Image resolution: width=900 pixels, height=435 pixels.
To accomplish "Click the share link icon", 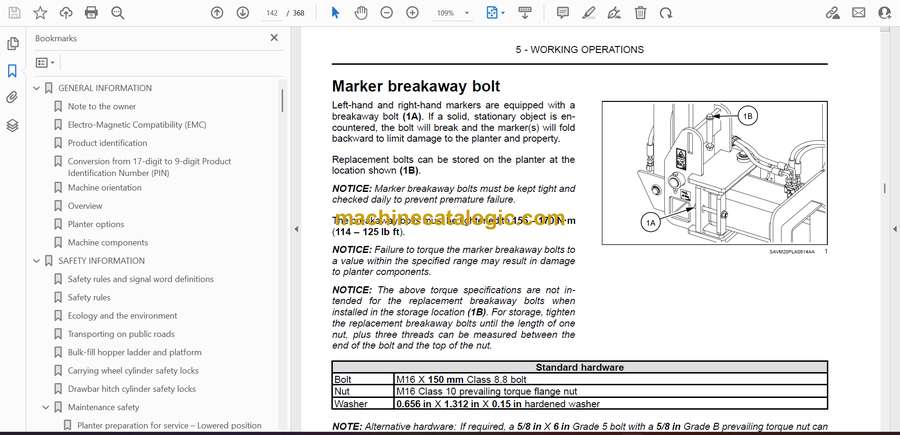I will coord(833,13).
